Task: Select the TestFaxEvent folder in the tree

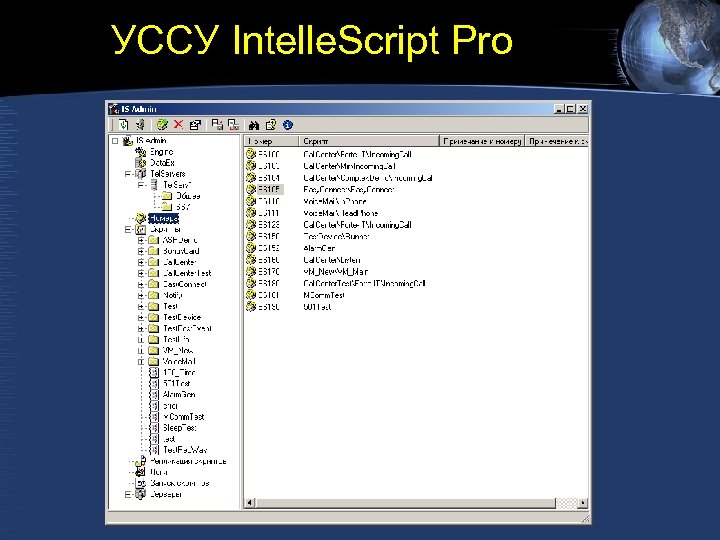Action: point(187,328)
